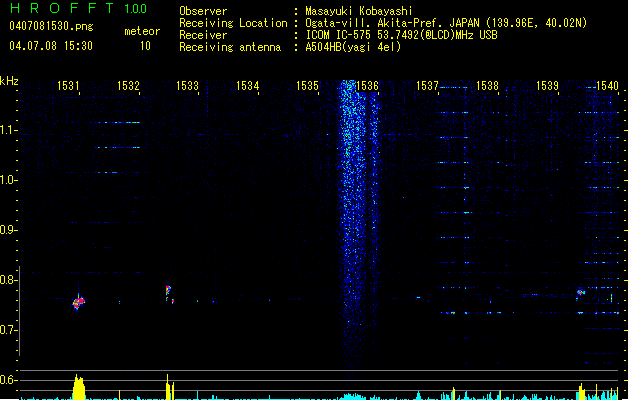
Task: Click the meteor echo near 1533 marker
Action: coord(169,294)
